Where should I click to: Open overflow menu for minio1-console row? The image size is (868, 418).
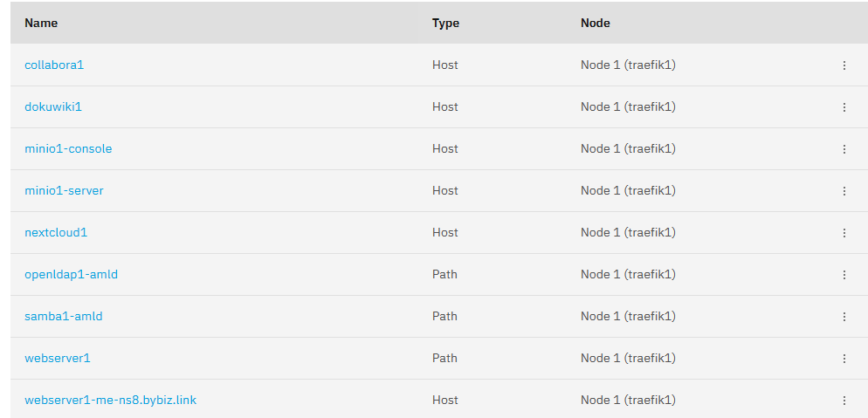[844, 148]
